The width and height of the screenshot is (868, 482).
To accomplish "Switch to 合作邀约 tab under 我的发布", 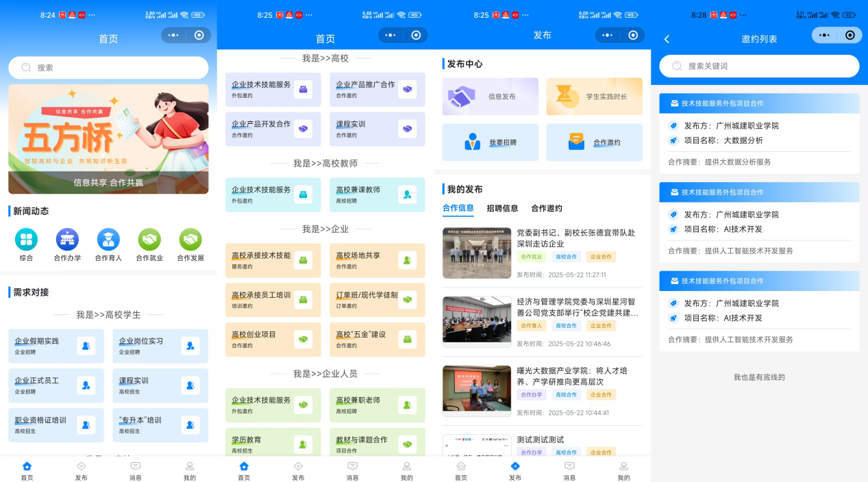I will click(x=546, y=208).
